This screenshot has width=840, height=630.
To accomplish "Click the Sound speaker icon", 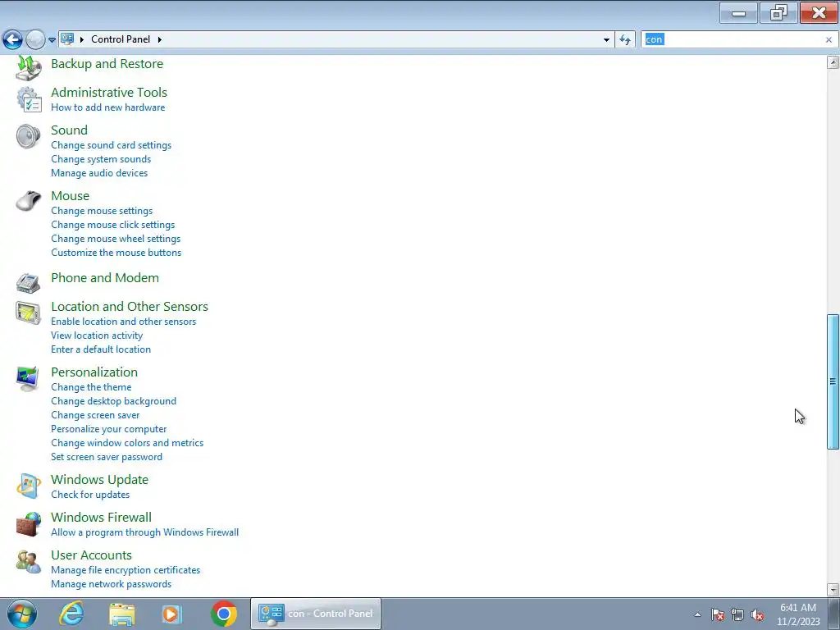I will point(28,136).
